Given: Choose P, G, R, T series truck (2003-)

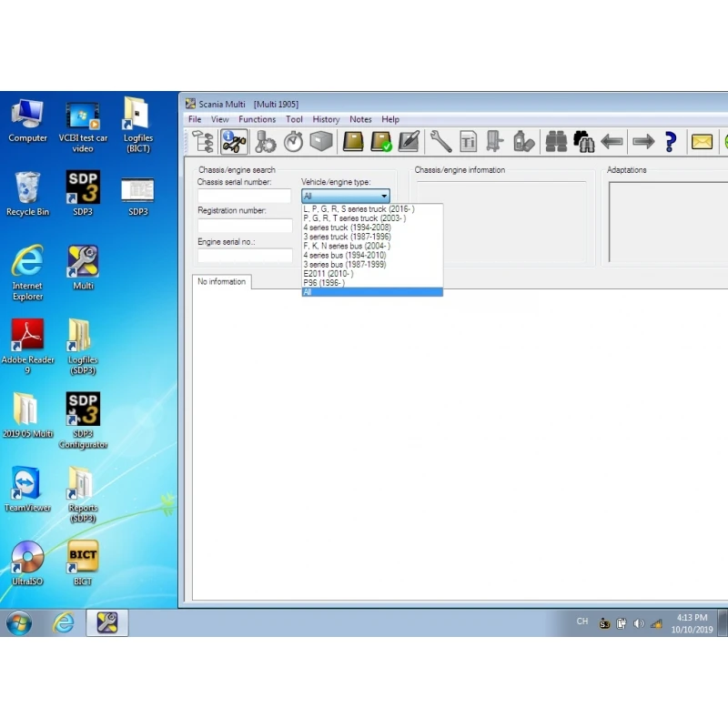Looking at the screenshot, I should tap(372, 218).
